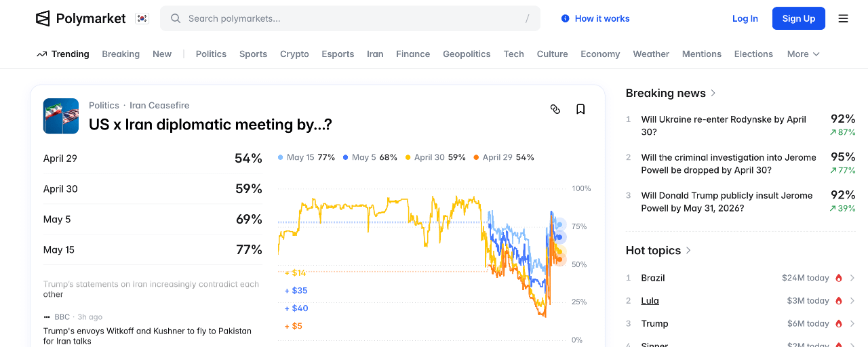Image resolution: width=868 pixels, height=347 pixels.
Task: Click the fire icon beside Brazil
Action: (x=839, y=278)
